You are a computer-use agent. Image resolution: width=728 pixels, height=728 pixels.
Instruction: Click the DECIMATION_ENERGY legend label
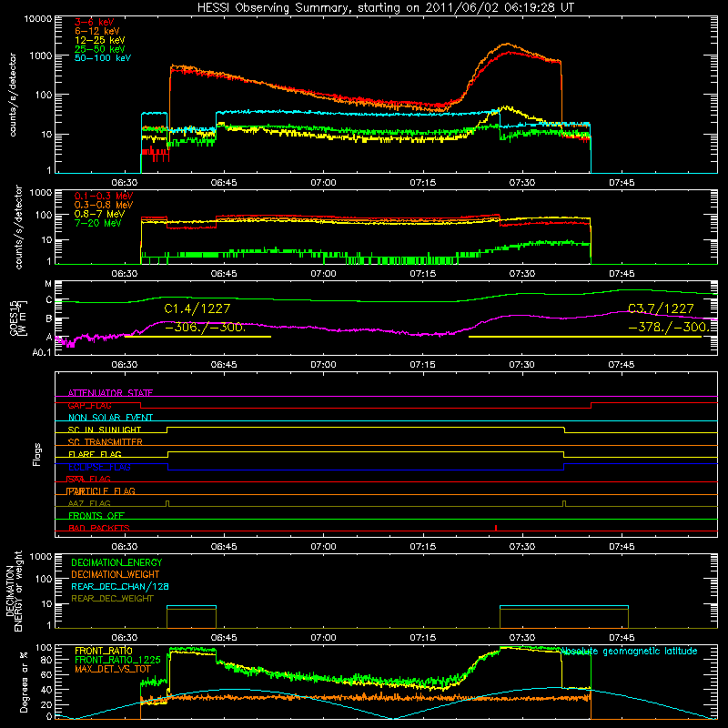click(x=116, y=562)
